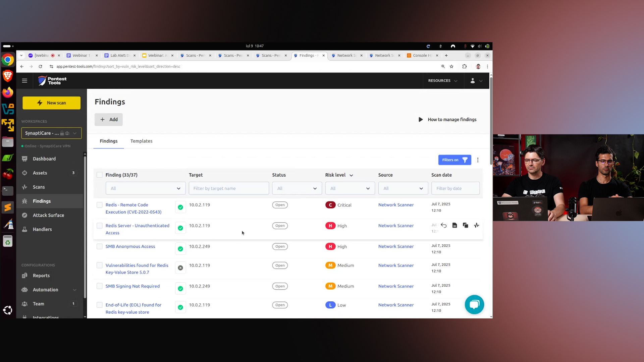Check the SMB Signing Not Required checkbox
644x362 pixels.
point(99,286)
